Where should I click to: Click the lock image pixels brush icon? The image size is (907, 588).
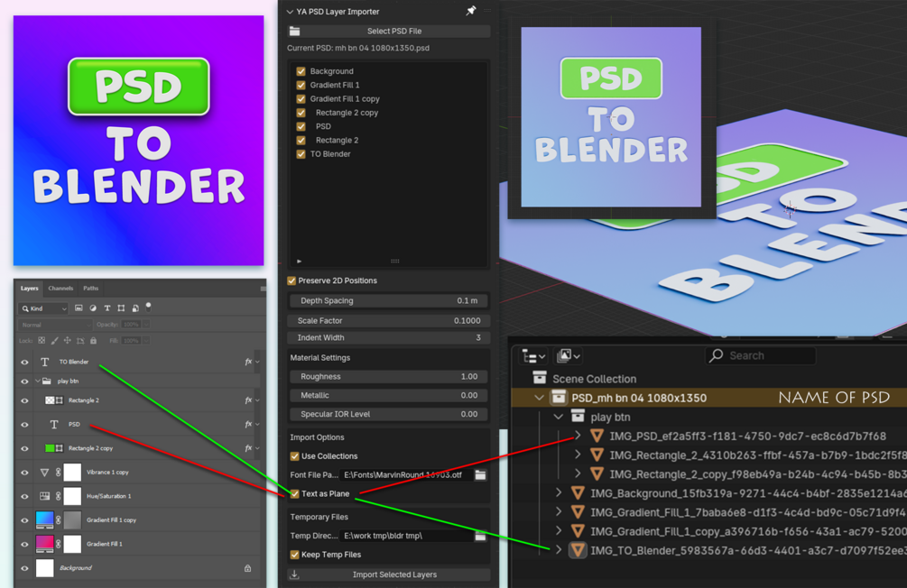pyautogui.click(x=54, y=341)
